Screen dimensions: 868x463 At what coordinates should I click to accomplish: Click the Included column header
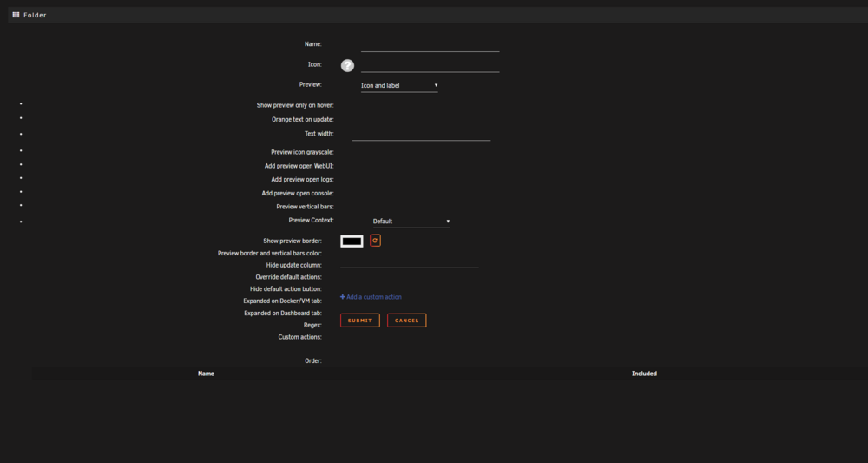[x=644, y=374]
